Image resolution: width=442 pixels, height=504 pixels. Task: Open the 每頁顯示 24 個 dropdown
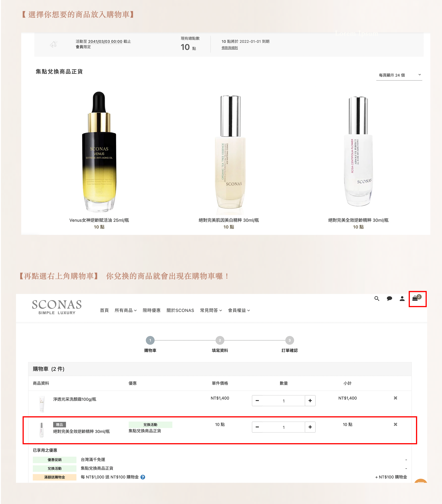(399, 75)
